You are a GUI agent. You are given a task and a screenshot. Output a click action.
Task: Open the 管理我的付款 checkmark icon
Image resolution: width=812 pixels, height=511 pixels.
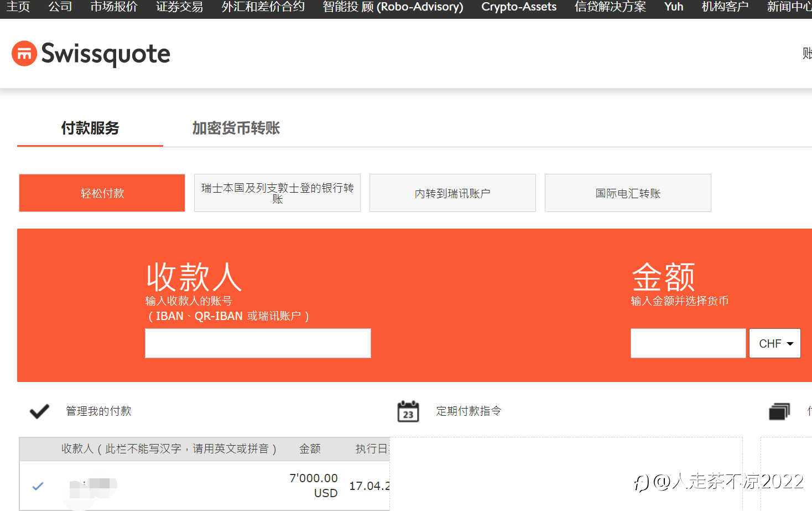[x=39, y=411]
